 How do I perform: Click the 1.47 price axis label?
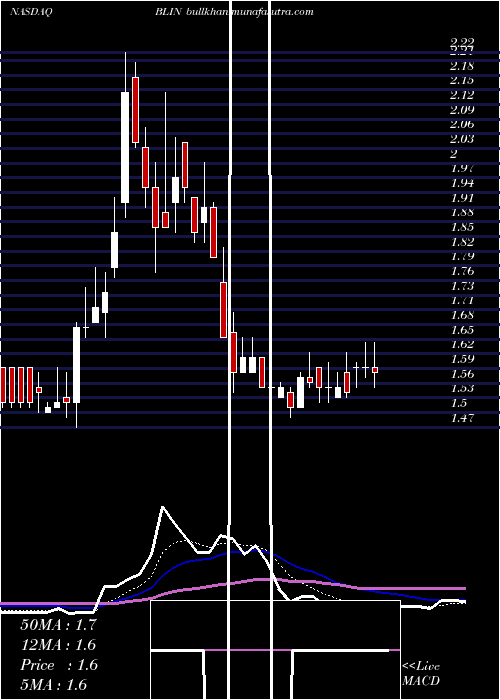pyautogui.click(x=462, y=418)
